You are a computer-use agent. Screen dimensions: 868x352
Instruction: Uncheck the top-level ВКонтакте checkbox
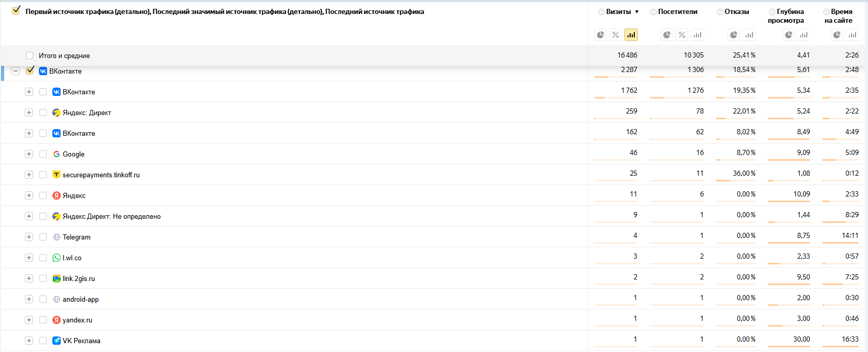click(30, 71)
